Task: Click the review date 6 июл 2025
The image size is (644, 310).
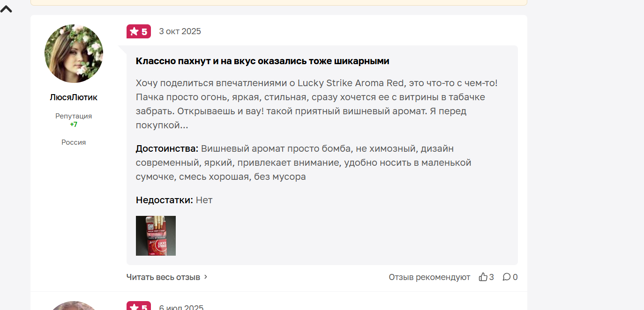Action: pyautogui.click(x=181, y=307)
